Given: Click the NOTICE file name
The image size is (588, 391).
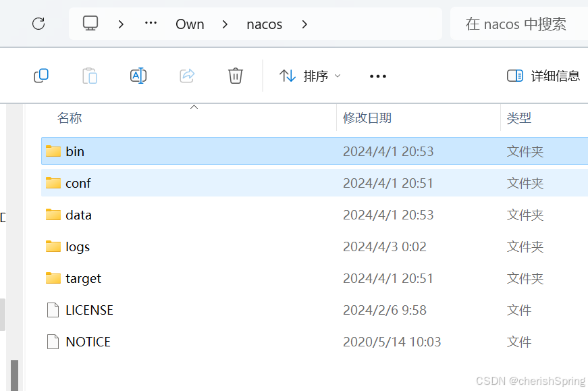Looking at the screenshot, I should 88,342.
